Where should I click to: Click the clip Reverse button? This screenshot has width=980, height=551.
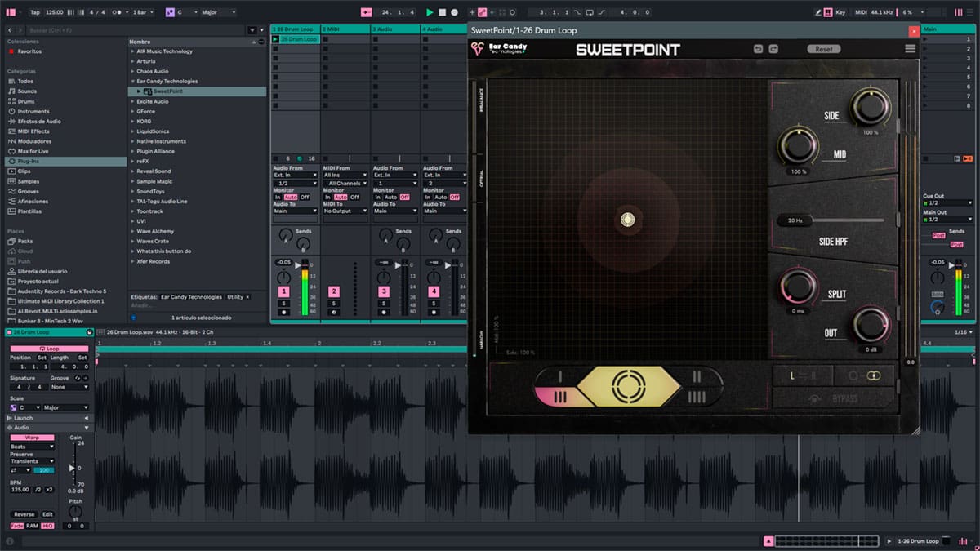24,514
